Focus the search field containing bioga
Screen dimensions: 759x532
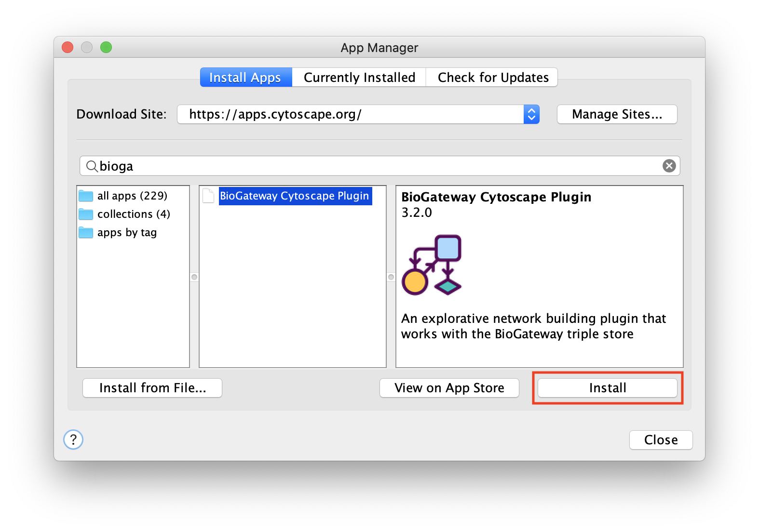[379, 166]
